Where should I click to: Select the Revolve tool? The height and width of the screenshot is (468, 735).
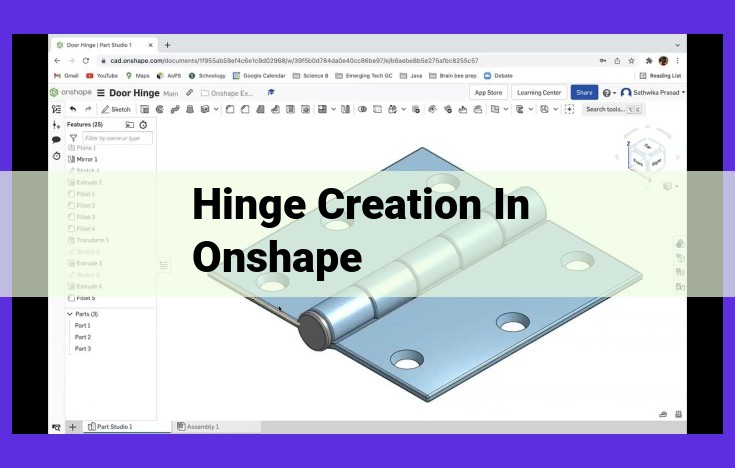tap(160, 109)
